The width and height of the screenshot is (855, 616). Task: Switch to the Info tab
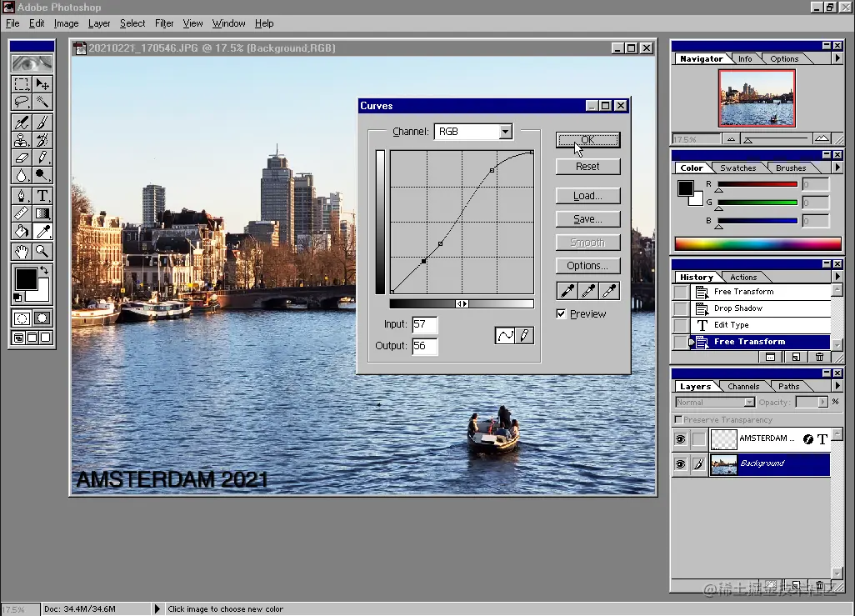point(745,59)
